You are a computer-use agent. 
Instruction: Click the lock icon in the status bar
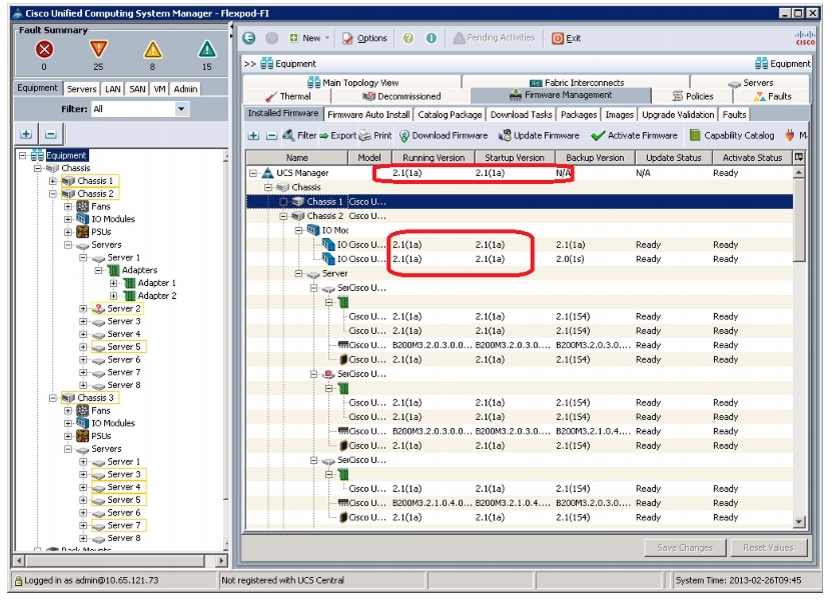[19, 581]
